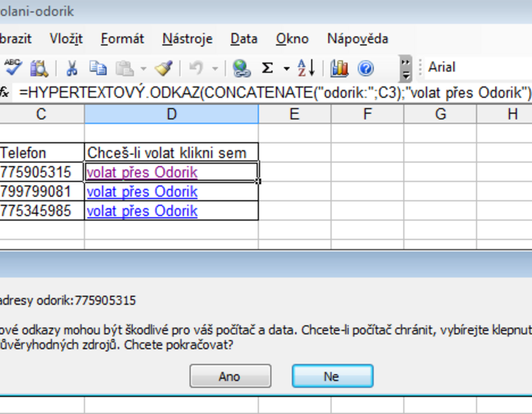532x414 pixels.
Task: Select column E header
Action: (294, 114)
